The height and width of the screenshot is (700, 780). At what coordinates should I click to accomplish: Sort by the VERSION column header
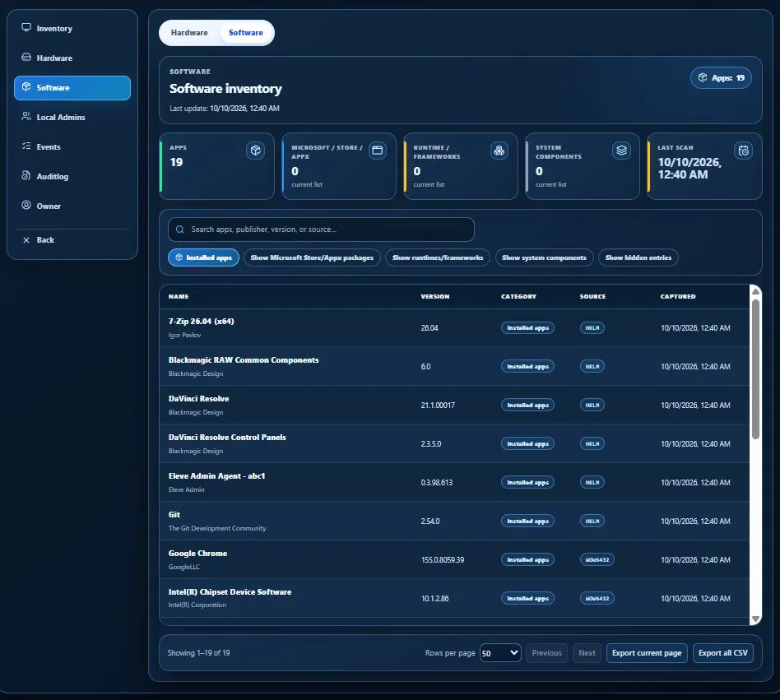[435, 296]
